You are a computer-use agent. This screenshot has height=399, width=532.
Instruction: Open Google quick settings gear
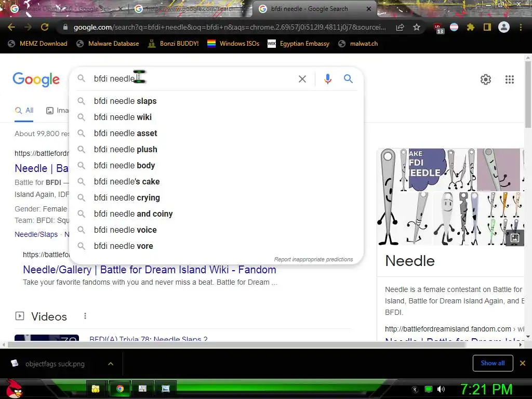(486, 79)
